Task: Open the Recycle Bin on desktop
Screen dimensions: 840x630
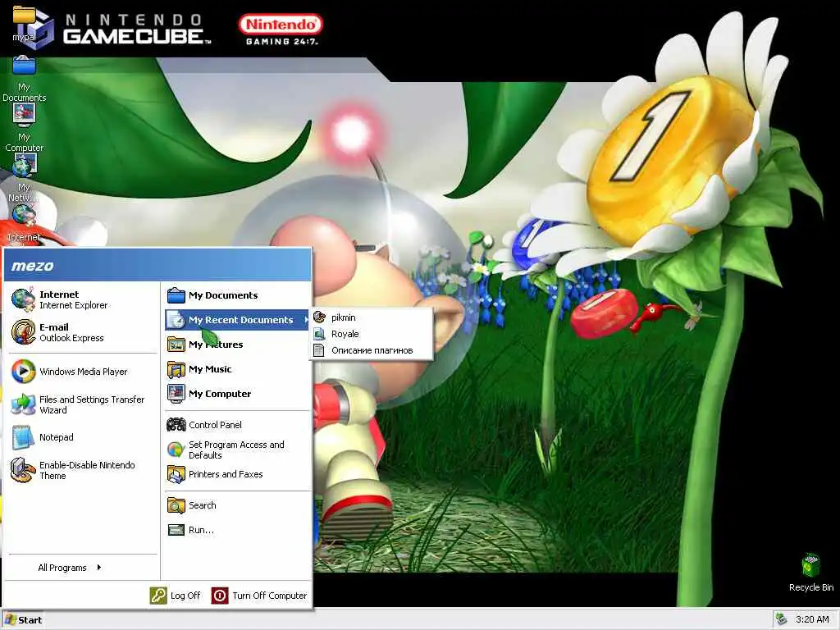Action: tap(811, 573)
